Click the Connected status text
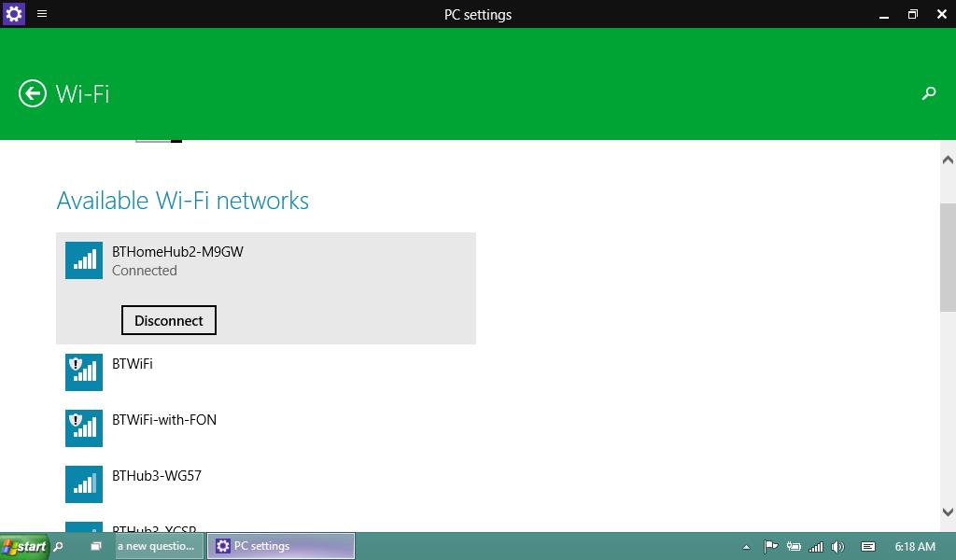956x560 pixels. point(145,271)
